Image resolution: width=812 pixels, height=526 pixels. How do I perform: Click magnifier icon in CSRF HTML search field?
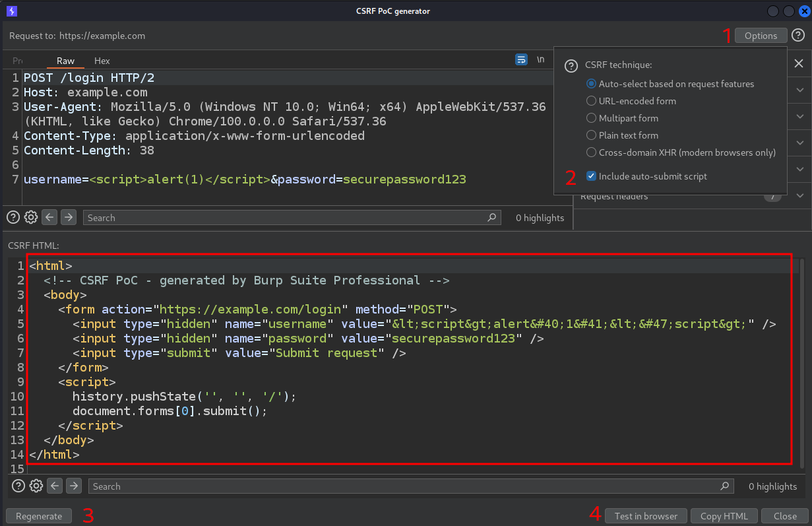725,486
